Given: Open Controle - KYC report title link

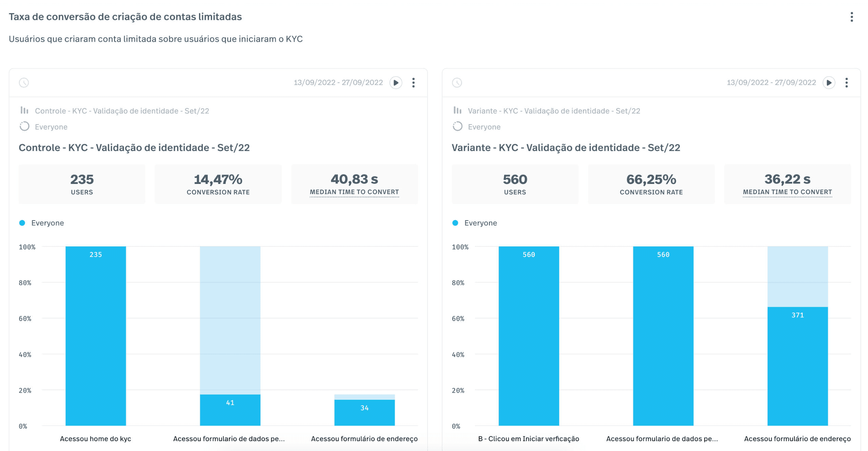Looking at the screenshot, I should click(134, 148).
